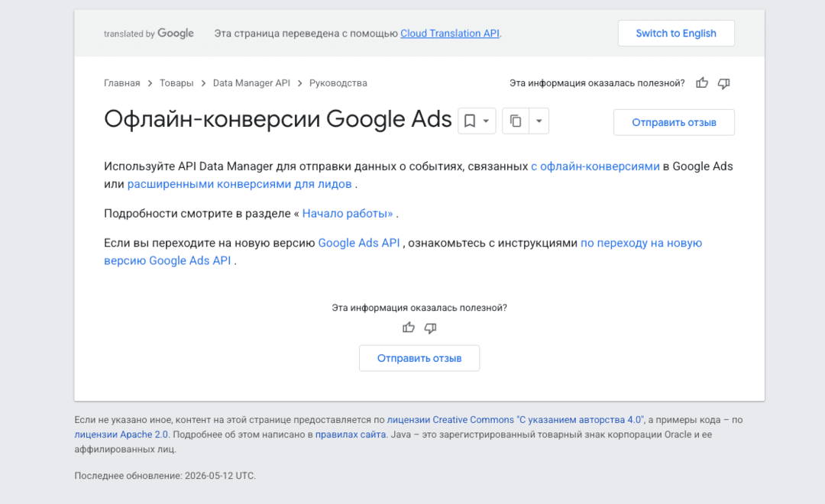
Task: Copy page using the copy icon
Action: coord(516,121)
